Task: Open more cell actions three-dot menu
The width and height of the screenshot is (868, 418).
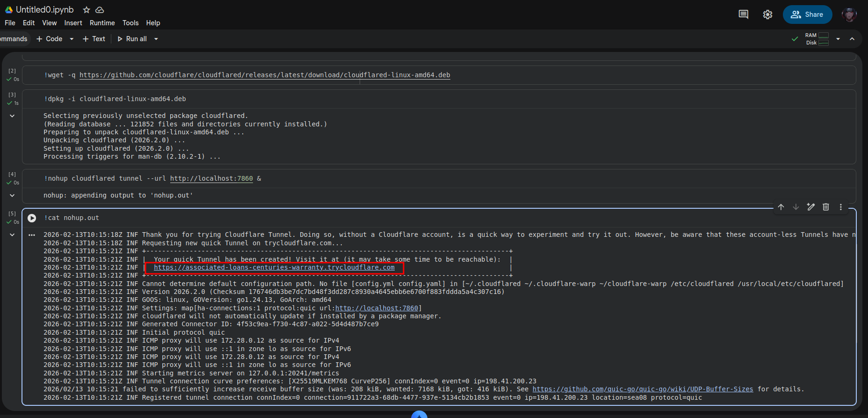Action: pyautogui.click(x=841, y=207)
